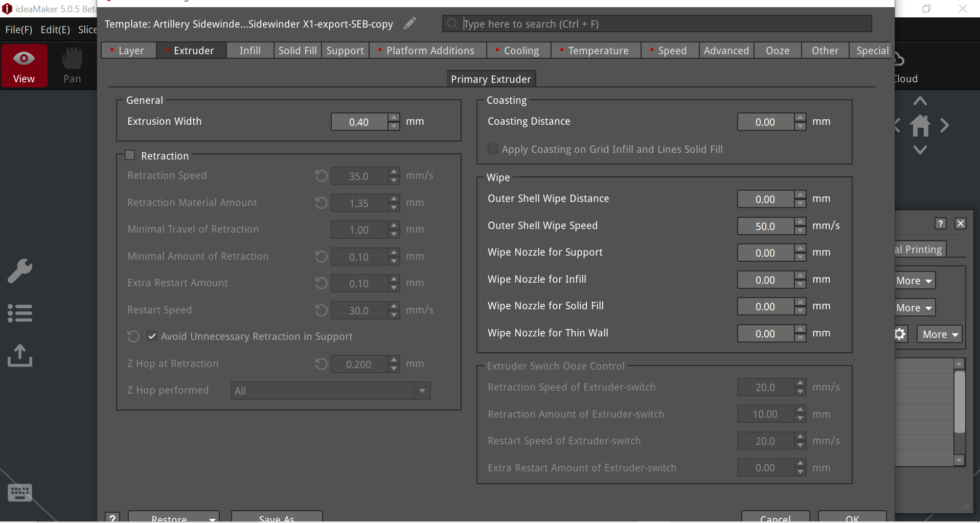The width and height of the screenshot is (980, 523).
Task: Open the keyboard shortcuts icon
Action: pyautogui.click(x=20, y=493)
